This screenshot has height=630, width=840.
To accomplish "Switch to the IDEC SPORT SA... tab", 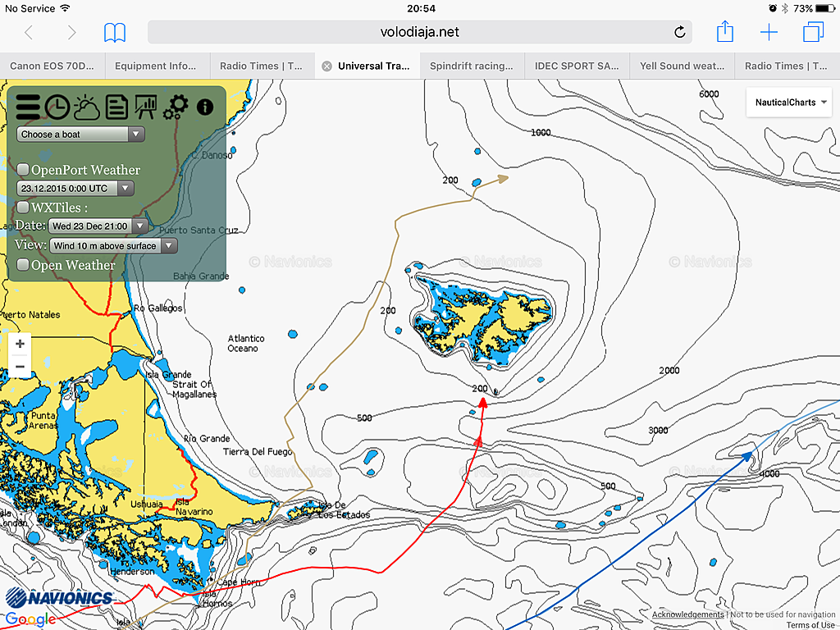I will 577,66.
